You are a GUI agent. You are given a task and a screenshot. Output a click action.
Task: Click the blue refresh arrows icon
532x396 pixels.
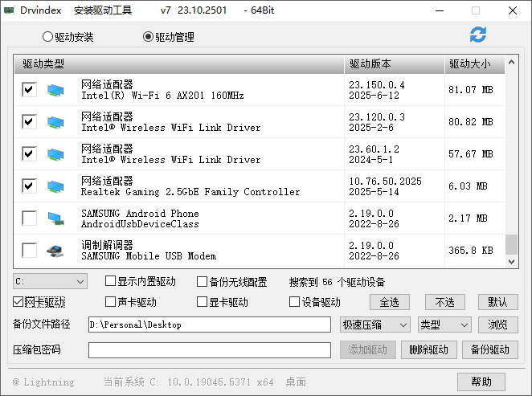(x=478, y=35)
